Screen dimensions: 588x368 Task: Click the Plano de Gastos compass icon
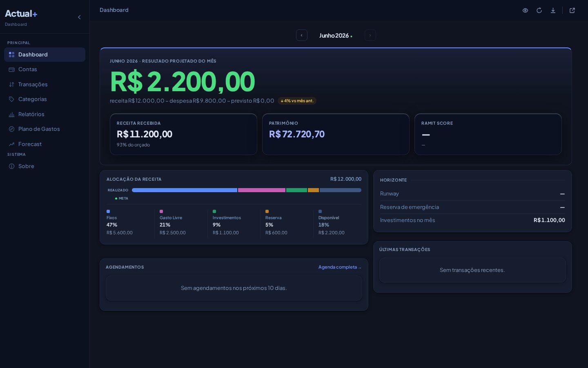(x=11, y=129)
